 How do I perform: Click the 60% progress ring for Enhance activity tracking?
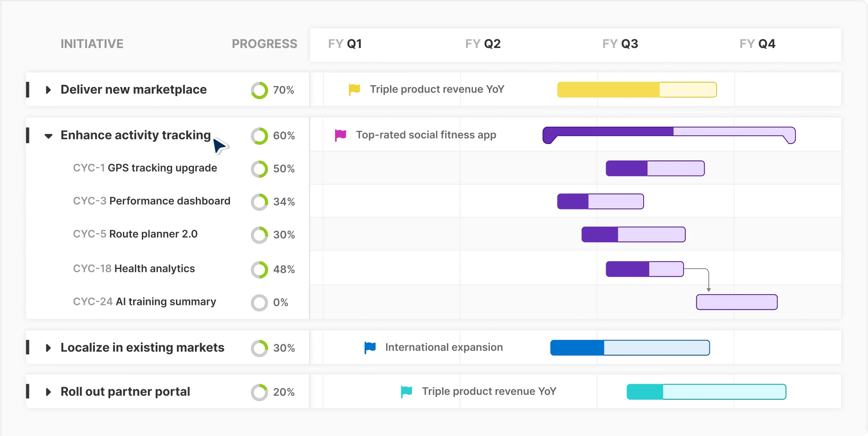click(259, 135)
